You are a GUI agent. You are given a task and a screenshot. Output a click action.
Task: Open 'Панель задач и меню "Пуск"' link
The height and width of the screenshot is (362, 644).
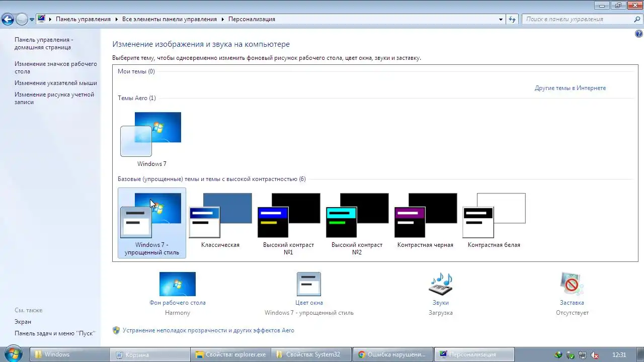[55, 333]
